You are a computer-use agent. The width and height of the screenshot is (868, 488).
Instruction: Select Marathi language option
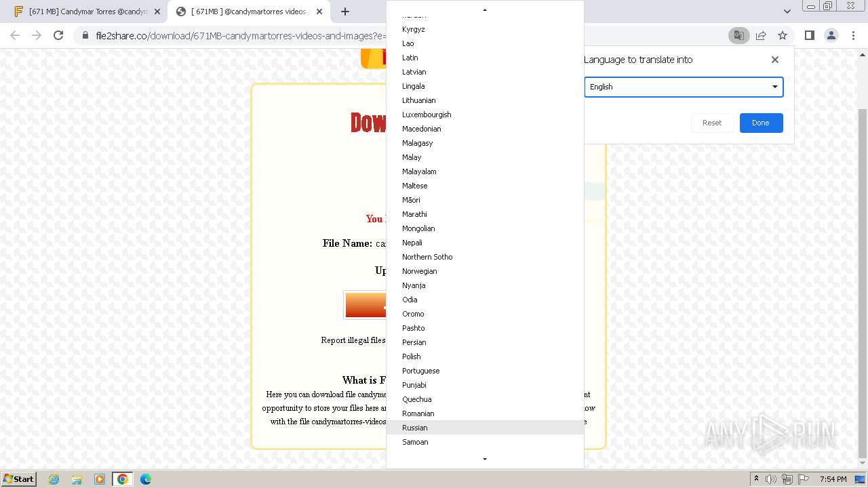tap(485, 214)
